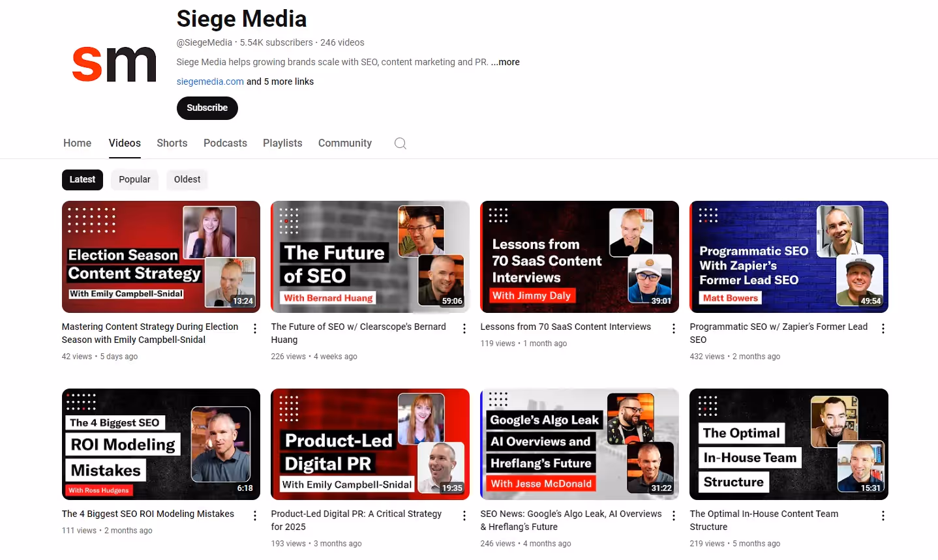
Task: Click the @SiegeMedia channel handle
Action: click(204, 43)
